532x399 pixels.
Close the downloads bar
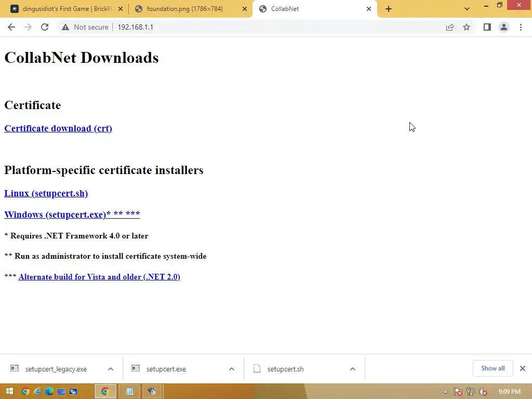tap(523, 368)
